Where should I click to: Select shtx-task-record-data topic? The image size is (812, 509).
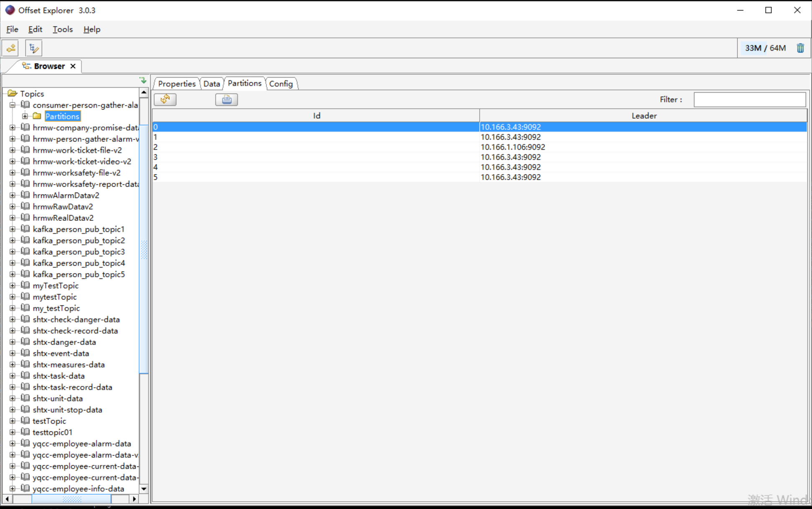pos(72,387)
